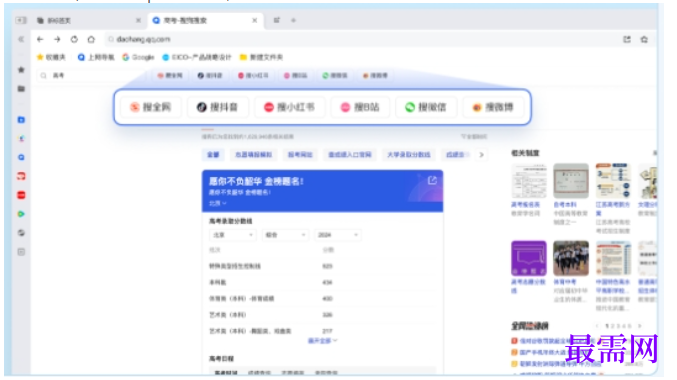Open the 新建文件夹 bookmark folder
This screenshot has height=380, width=677.
262,57
